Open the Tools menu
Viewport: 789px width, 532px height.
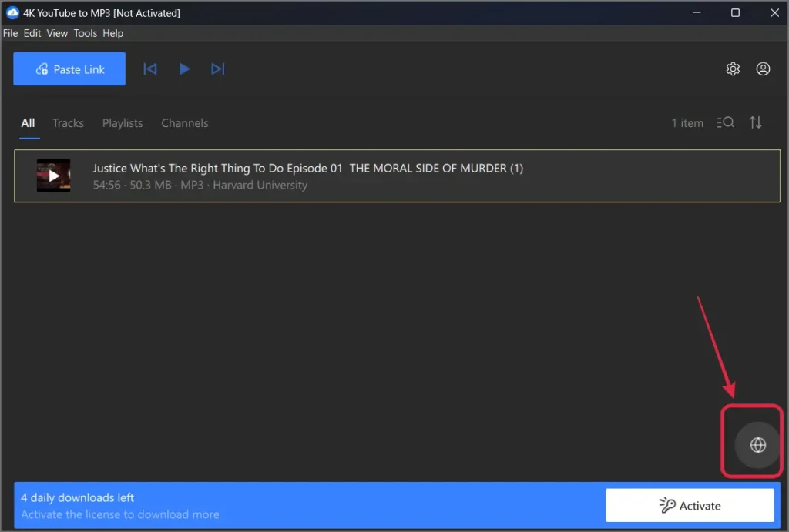pyautogui.click(x=85, y=33)
